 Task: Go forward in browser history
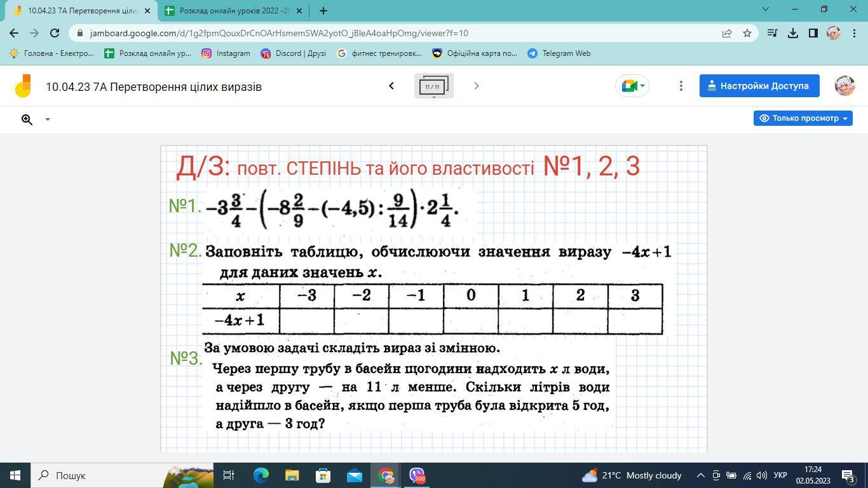pyautogui.click(x=34, y=33)
